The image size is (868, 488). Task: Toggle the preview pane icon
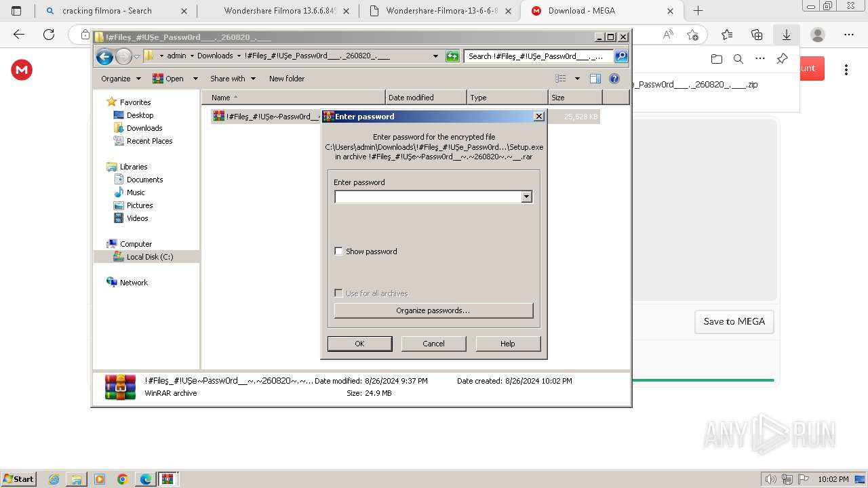[595, 79]
